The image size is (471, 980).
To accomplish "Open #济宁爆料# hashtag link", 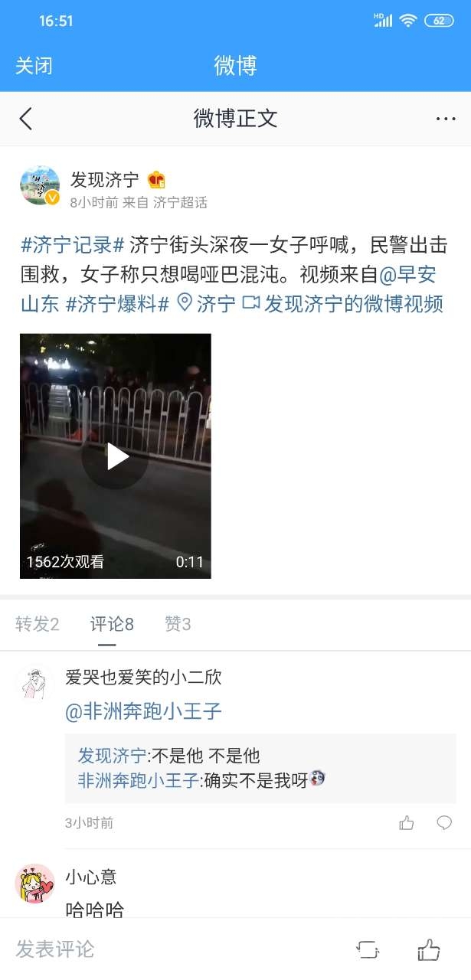I will click(x=117, y=304).
